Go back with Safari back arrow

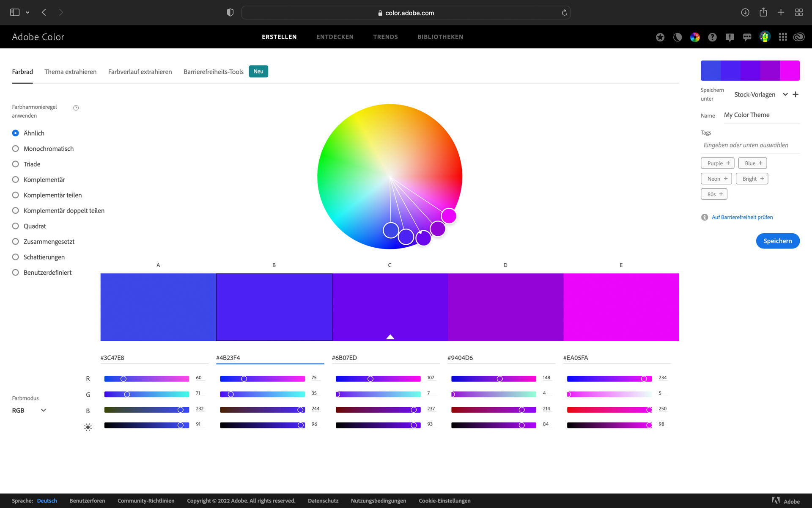44,13
